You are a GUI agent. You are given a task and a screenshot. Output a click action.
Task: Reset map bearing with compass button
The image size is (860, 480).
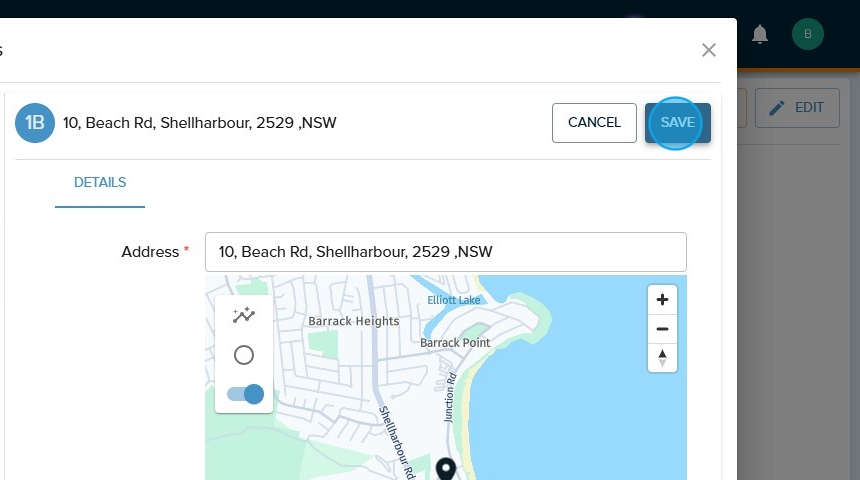pyautogui.click(x=662, y=358)
